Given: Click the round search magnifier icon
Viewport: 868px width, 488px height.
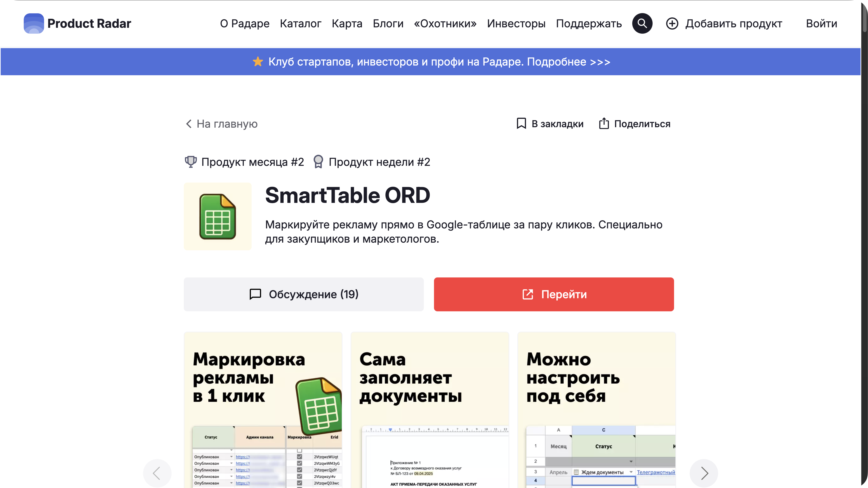Looking at the screenshot, I should pos(642,23).
